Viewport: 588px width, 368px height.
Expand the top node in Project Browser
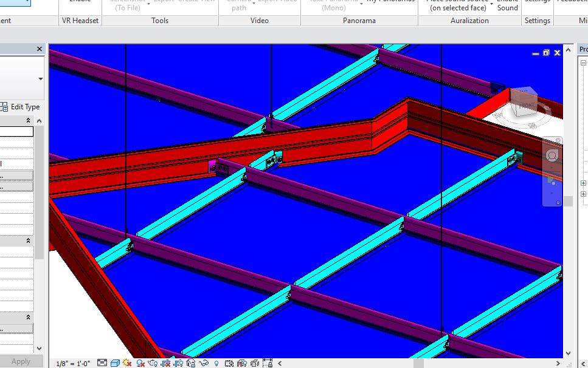(x=584, y=183)
